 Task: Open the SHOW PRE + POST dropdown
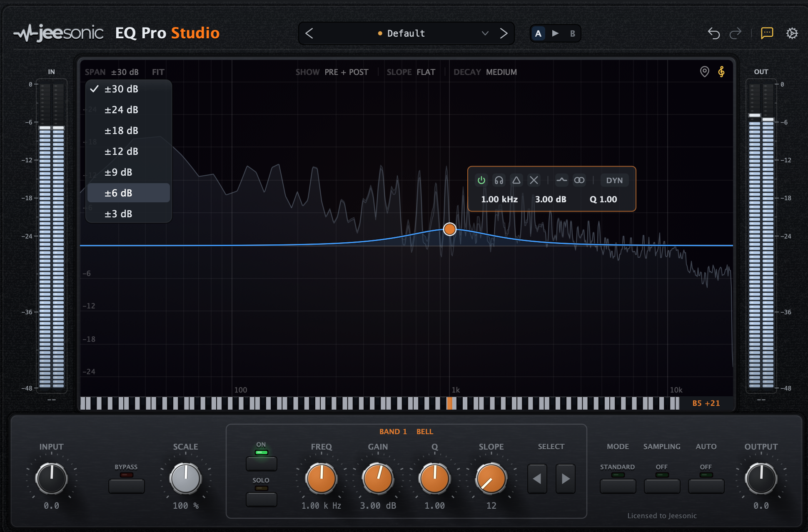332,72
